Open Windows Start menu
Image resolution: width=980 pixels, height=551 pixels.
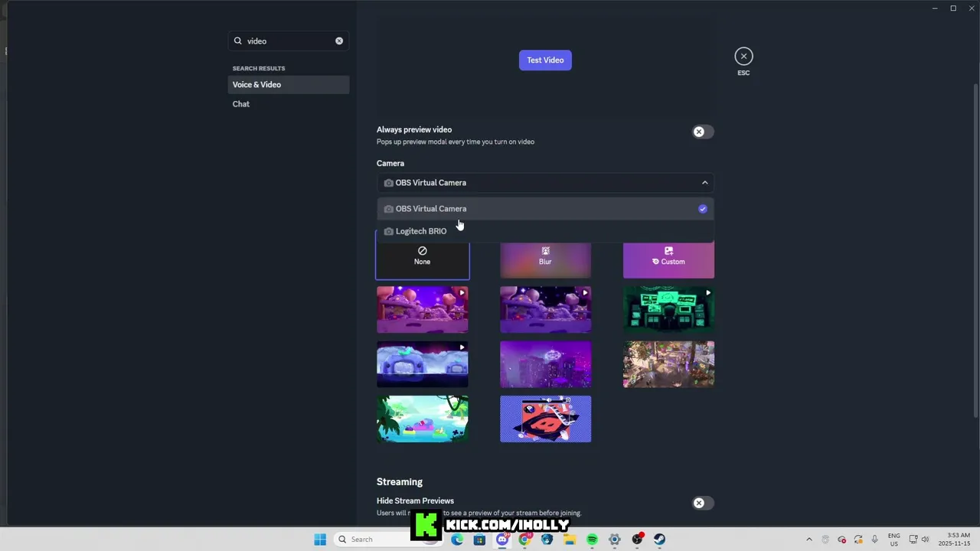click(x=320, y=540)
